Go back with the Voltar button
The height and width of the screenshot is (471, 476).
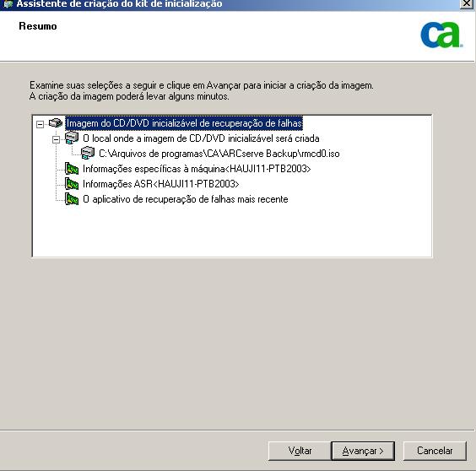300,451
